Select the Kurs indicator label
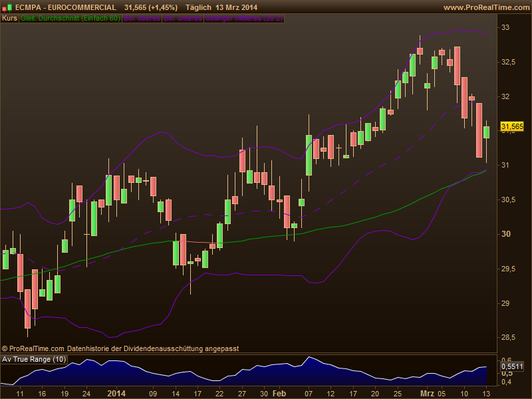This screenshot has height=399, width=532. coord(9,19)
